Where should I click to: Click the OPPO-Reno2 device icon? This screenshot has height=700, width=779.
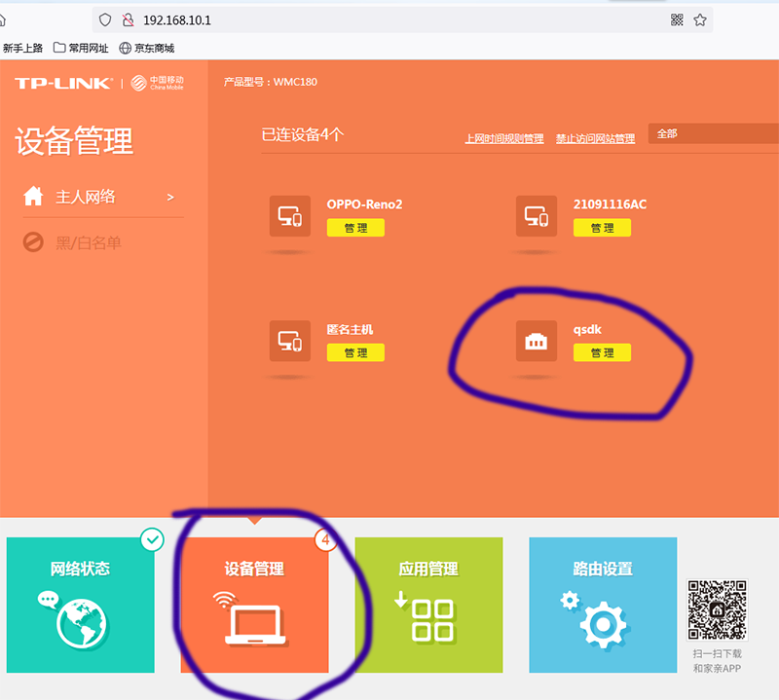[x=289, y=215]
